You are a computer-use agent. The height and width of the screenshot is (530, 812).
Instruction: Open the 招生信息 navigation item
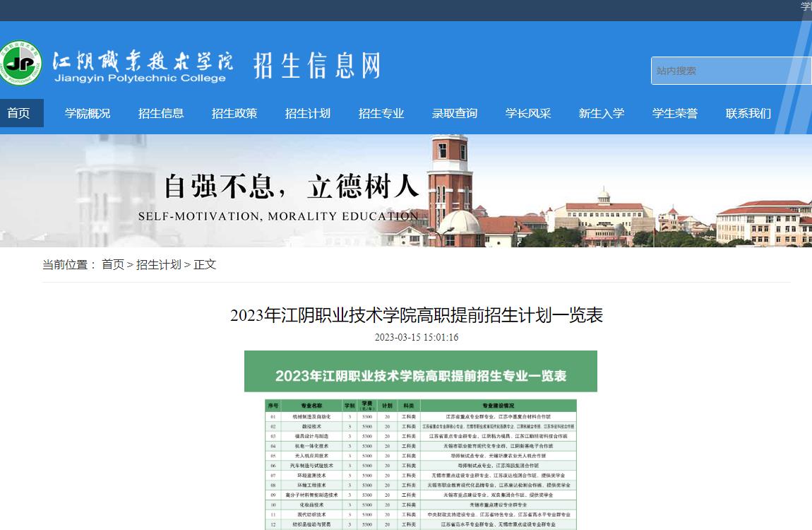click(x=161, y=113)
